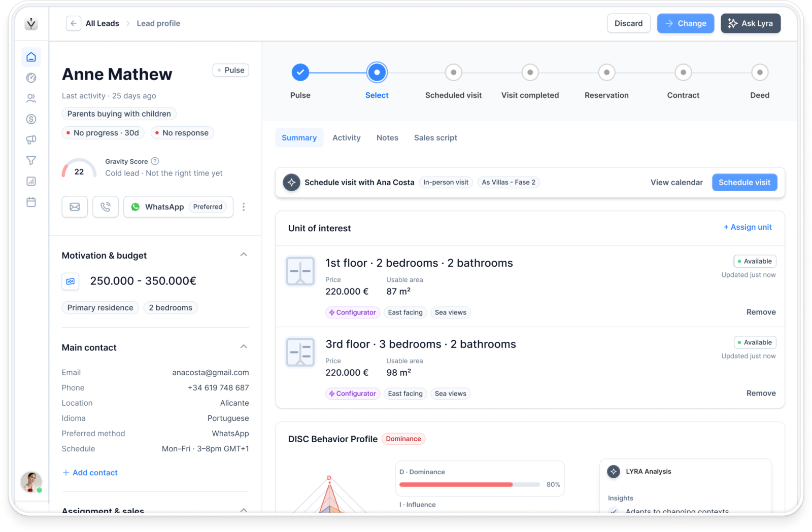
Task: Remove the 3rd floor unit
Action: coord(761,394)
